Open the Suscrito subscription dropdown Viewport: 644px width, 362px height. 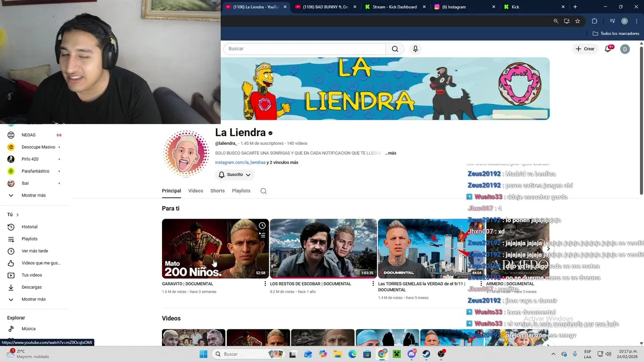(x=234, y=174)
